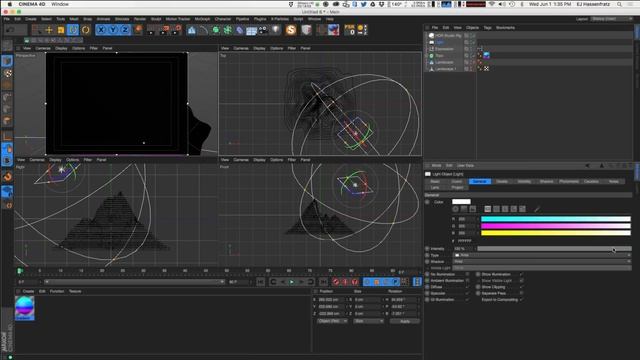Open the generators (green) icon
Image resolution: width=640 pixels, height=360 pixels.
pos(216,30)
